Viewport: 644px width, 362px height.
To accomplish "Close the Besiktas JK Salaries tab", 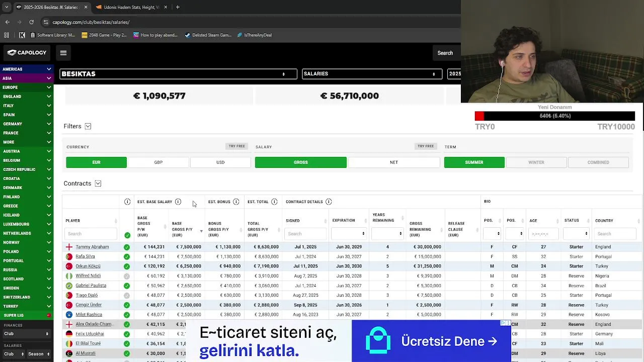I will point(86,7).
